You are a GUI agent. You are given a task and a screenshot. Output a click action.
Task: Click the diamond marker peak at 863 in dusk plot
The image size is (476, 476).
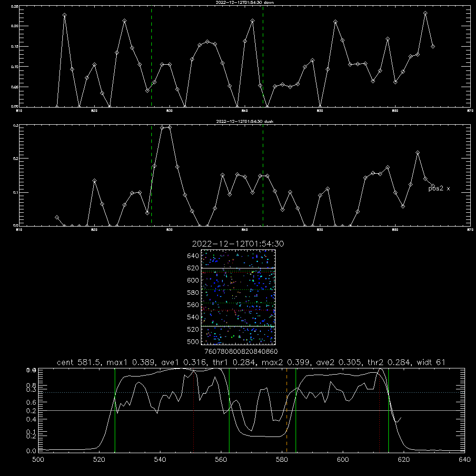(x=418, y=153)
